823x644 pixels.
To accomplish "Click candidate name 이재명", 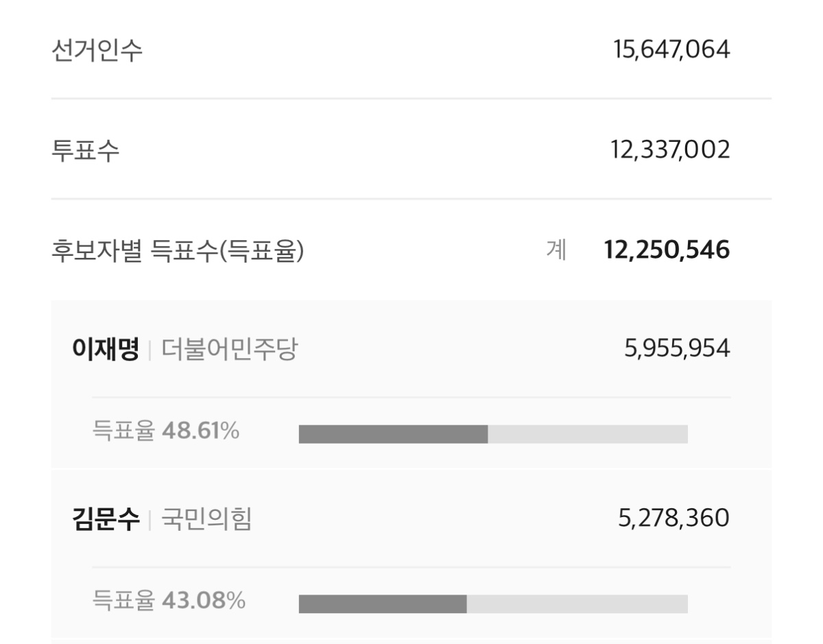I will coord(106,350).
